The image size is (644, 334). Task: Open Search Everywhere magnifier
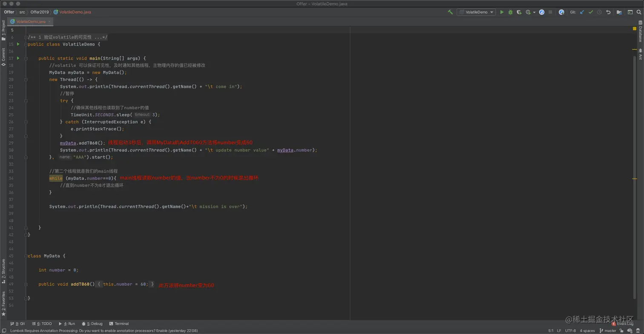pyautogui.click(x=639, y=12)
